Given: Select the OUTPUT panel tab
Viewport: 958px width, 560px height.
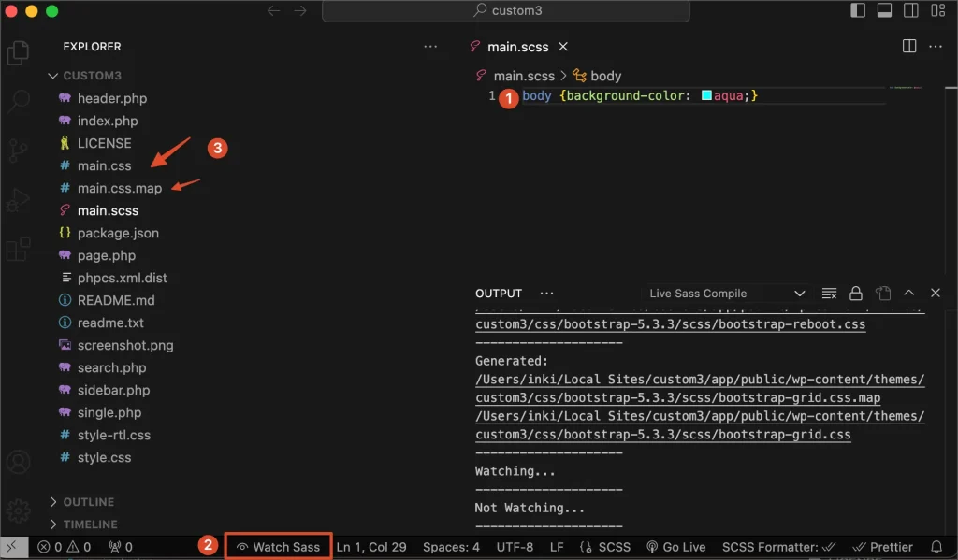Looking at the screenshot, I should pyautogui.click(x=499, y=294).
